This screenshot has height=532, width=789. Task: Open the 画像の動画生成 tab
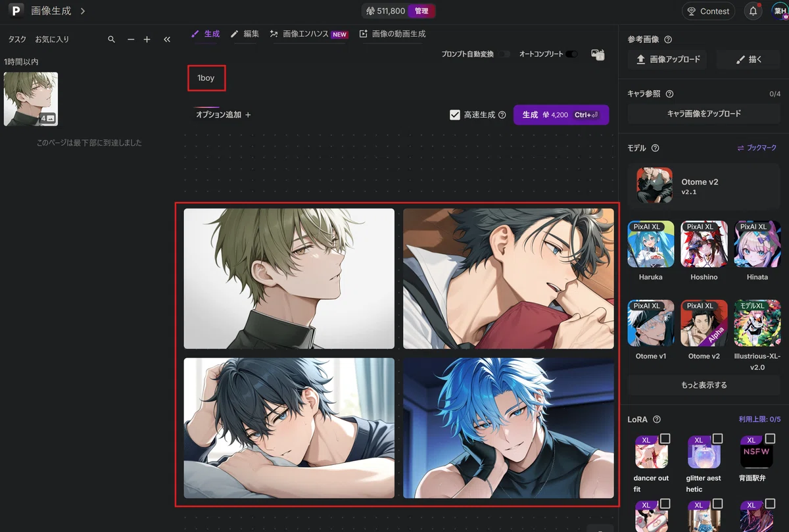tap(393, 34)
